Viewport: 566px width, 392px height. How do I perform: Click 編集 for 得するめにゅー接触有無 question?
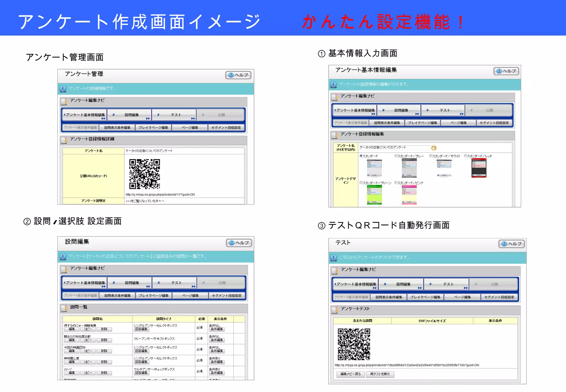(x=72, y=330)
